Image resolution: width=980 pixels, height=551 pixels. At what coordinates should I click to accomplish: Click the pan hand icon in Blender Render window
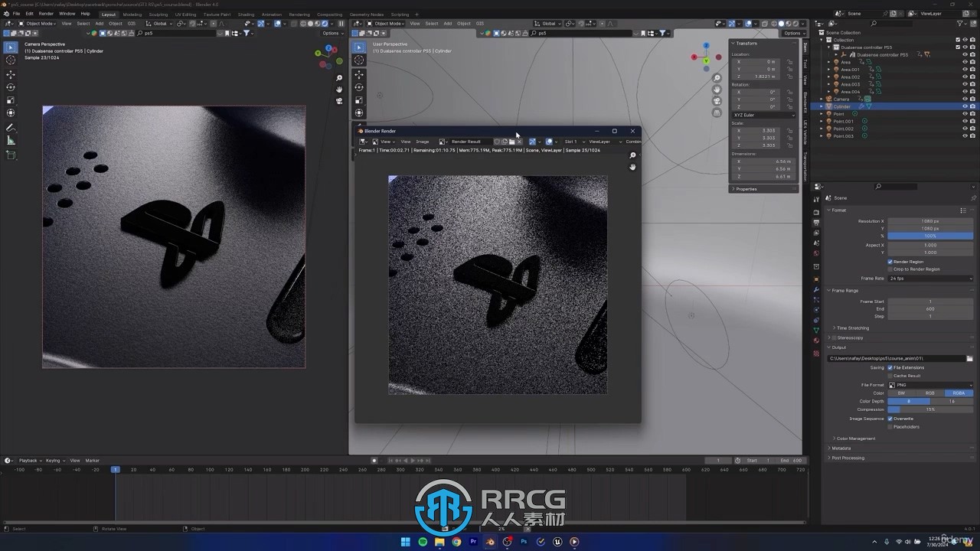632,167
